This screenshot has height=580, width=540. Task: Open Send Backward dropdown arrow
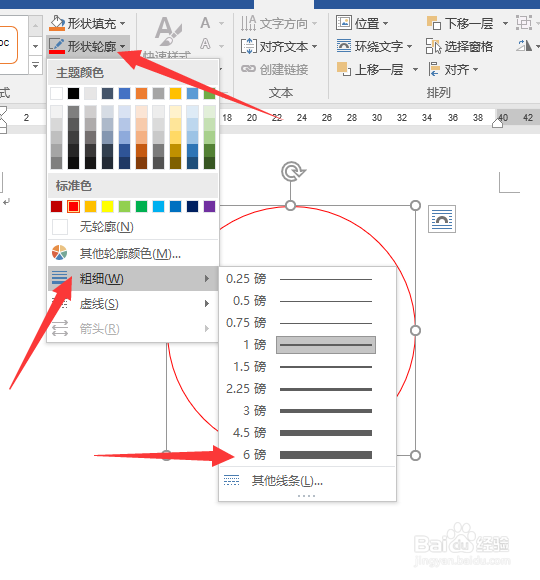[505, 23]
